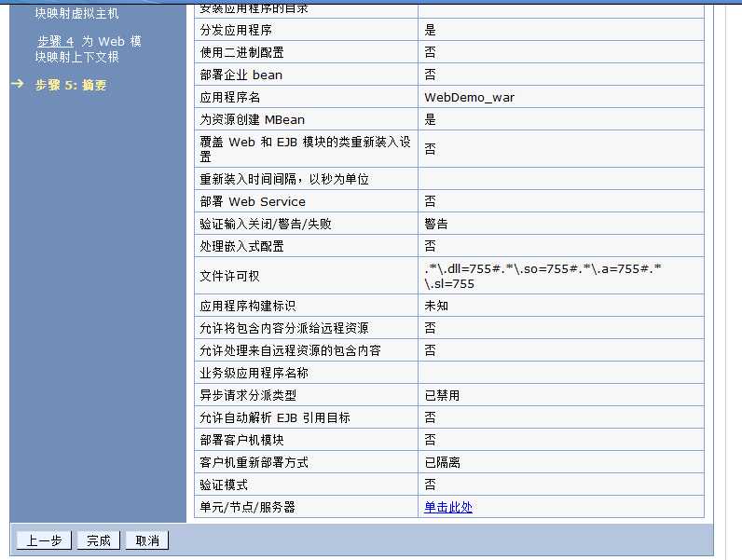Click the 是 value beside 分发应用程序
Image resolution: width=742 pixels, height=560 pixels.
click(x=430, y=30)
